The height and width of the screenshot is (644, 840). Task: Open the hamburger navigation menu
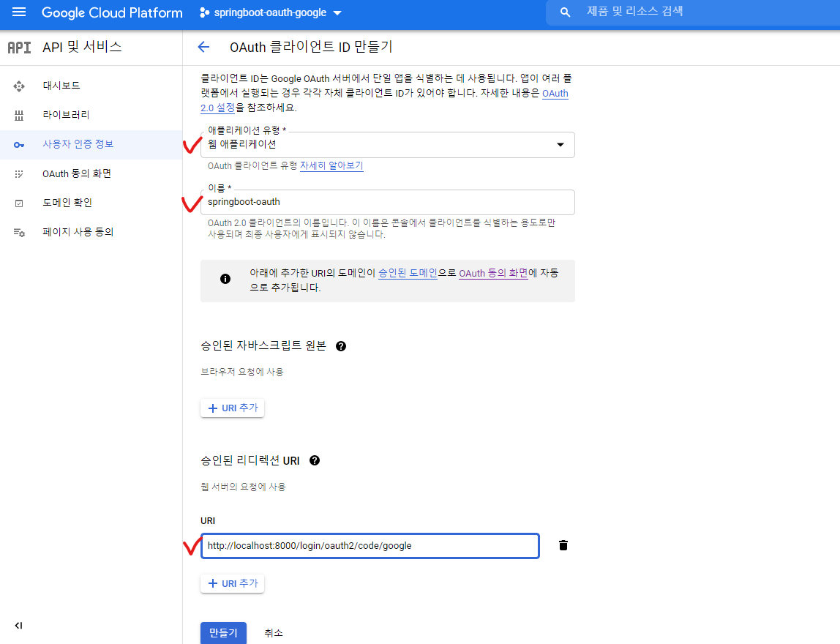coord(19,12)
